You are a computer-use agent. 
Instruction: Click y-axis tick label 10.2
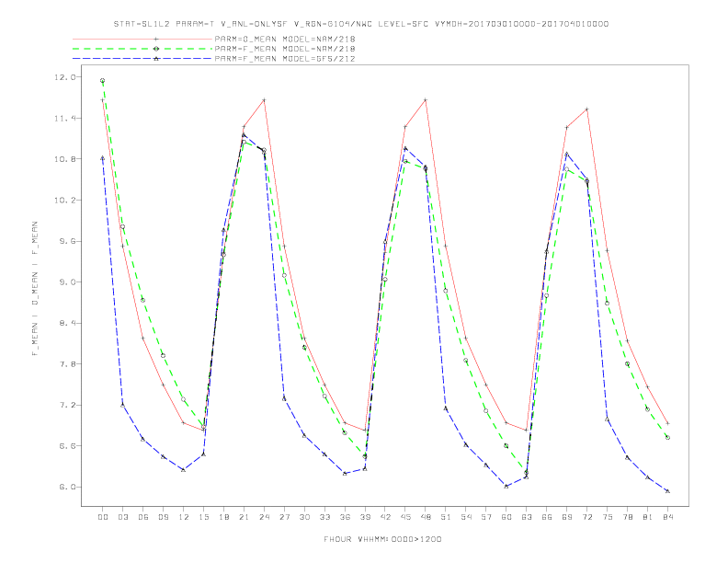coord(64,201)
